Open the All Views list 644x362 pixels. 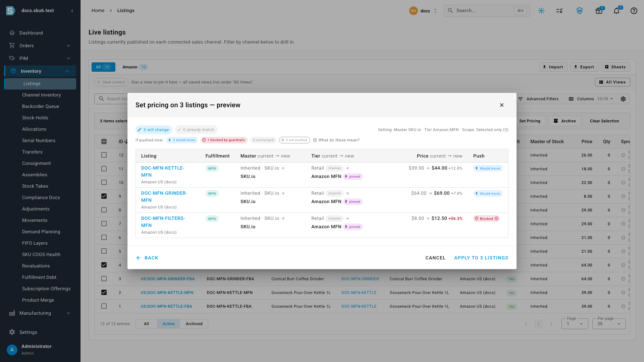612,82
